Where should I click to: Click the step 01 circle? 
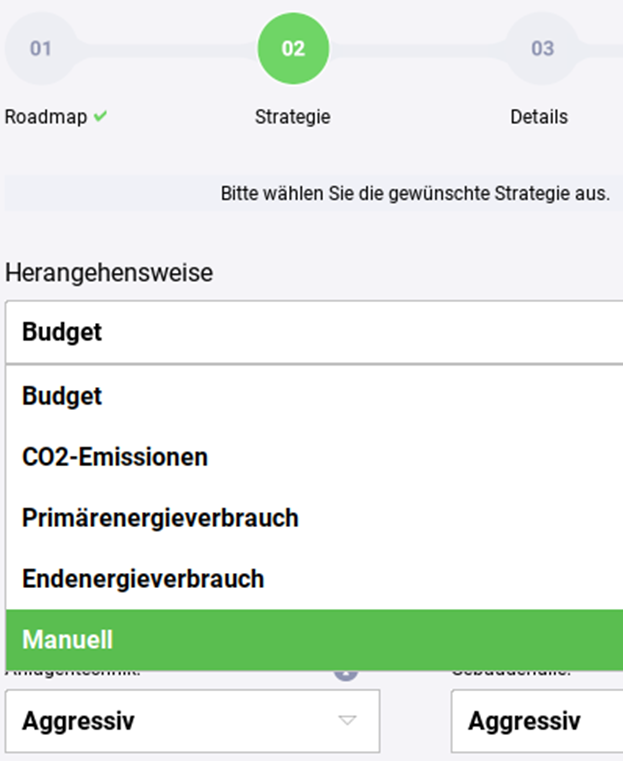tap(40, 48)
